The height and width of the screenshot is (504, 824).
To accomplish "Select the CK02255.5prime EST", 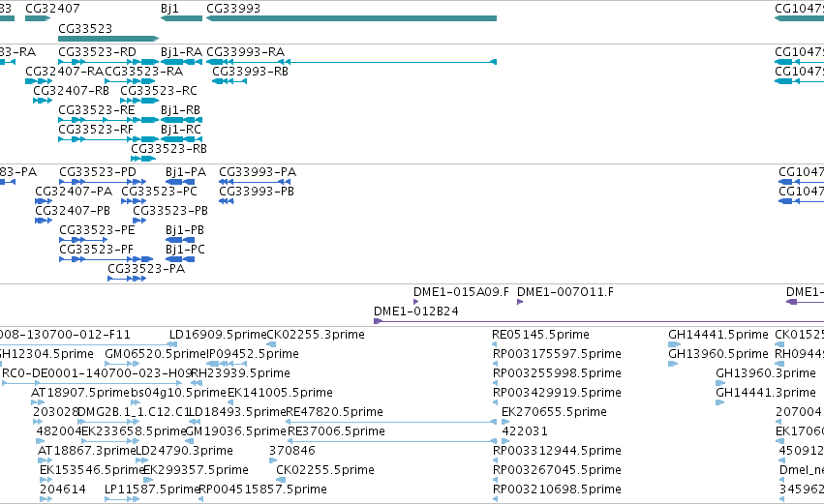I will pos(281,480).
